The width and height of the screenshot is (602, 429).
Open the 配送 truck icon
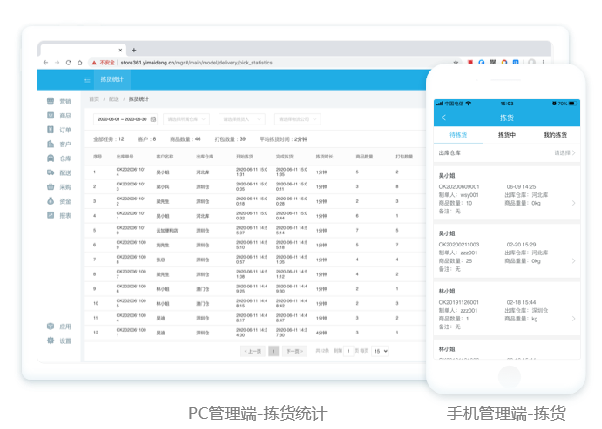[51, 172]
